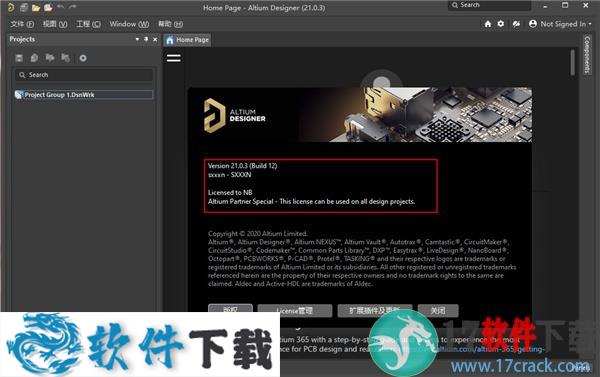Click the fourth icon in Projects toolbar

[65, 58]
